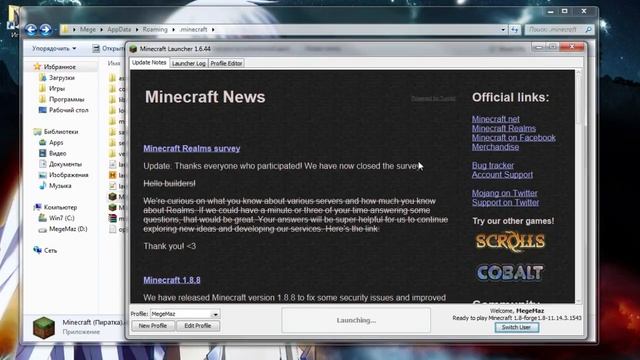Image resolution: width=640 pixels, height=360 pixels.
Task: Select the .minecraft breadcrumb in Explorer
Action: (193, 29)
